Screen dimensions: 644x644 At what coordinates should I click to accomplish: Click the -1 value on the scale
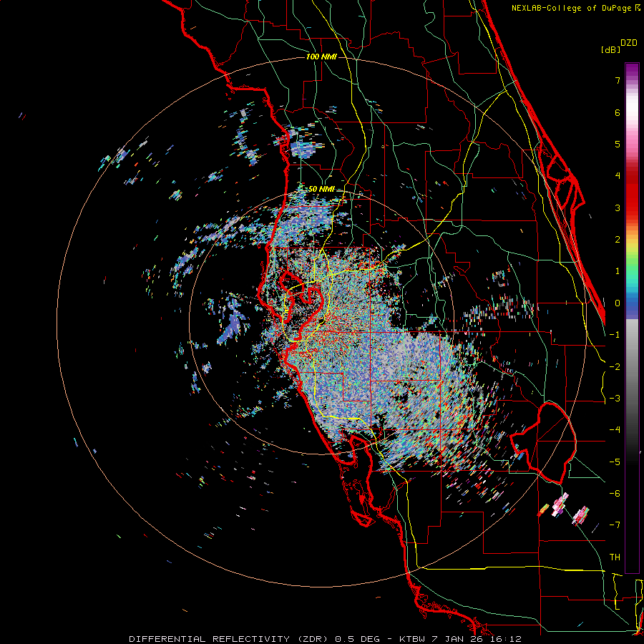point(615,335)
